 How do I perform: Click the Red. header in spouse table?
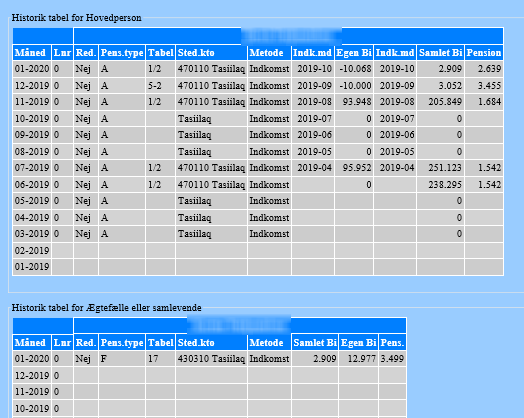[86, 343]
